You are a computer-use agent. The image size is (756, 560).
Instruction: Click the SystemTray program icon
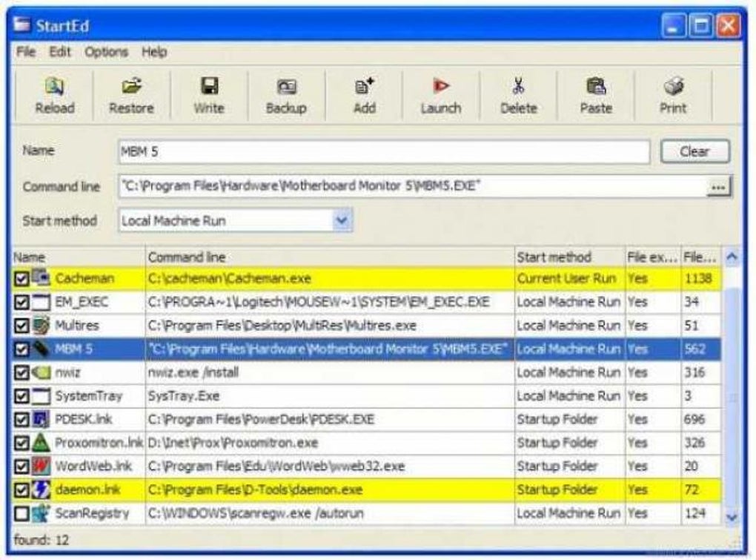[x=41, y=396]
